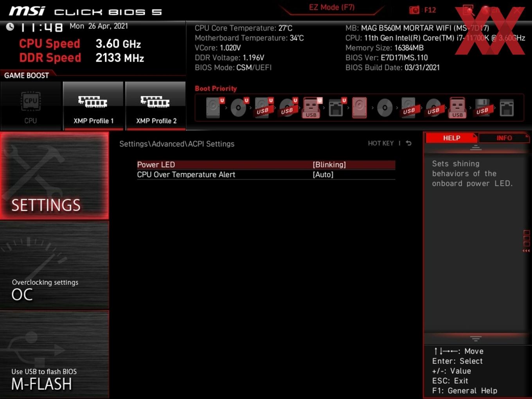Switch to the INFO tab
Image resolution: width=532 pixels, height=399 pixels.
click(x=504, y=138)
